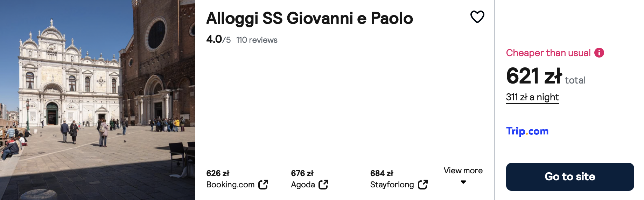Open Booking.com external link icon
The height and width of the screenshot is (200, 644).
coord(263,185)
